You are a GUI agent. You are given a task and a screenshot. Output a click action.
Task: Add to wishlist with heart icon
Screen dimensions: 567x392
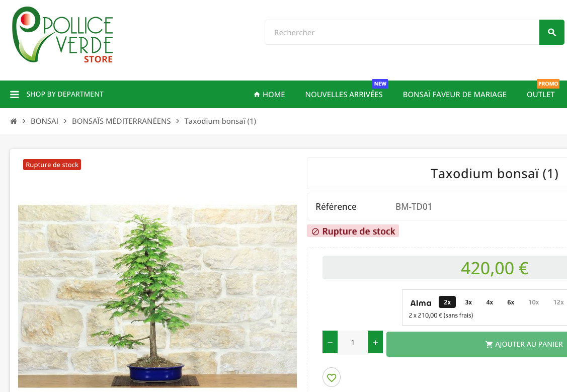coord(331,377)
